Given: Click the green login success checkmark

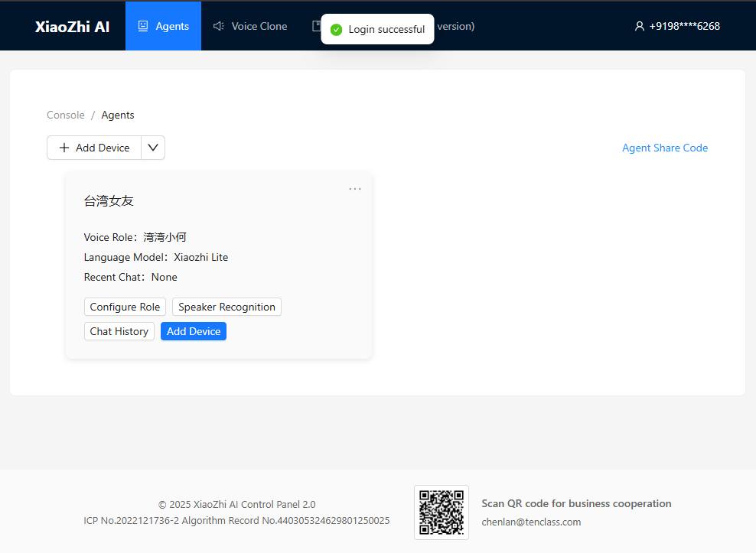Looking at the screenshot, I should [336, 29].
